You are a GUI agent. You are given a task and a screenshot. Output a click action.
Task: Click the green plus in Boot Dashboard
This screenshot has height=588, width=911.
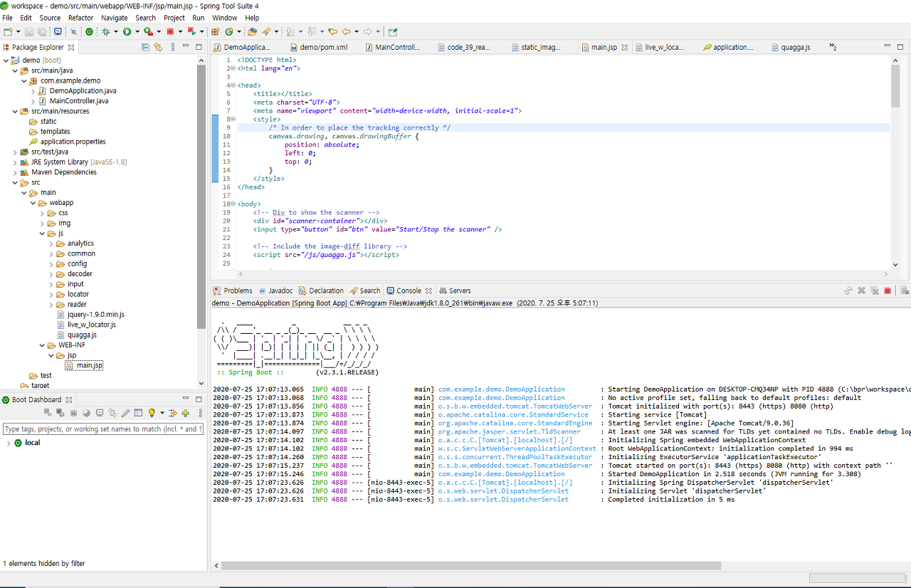click(x=185, y=413)
